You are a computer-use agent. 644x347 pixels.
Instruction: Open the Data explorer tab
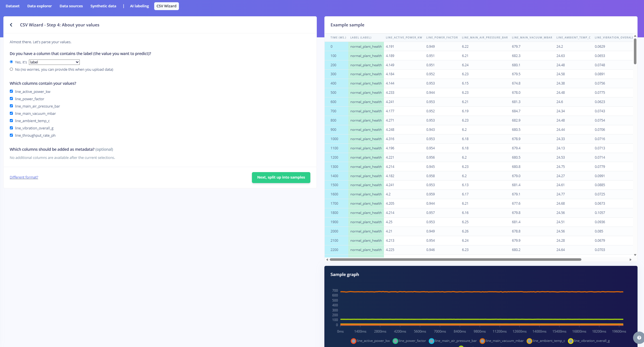coord(40,6)
